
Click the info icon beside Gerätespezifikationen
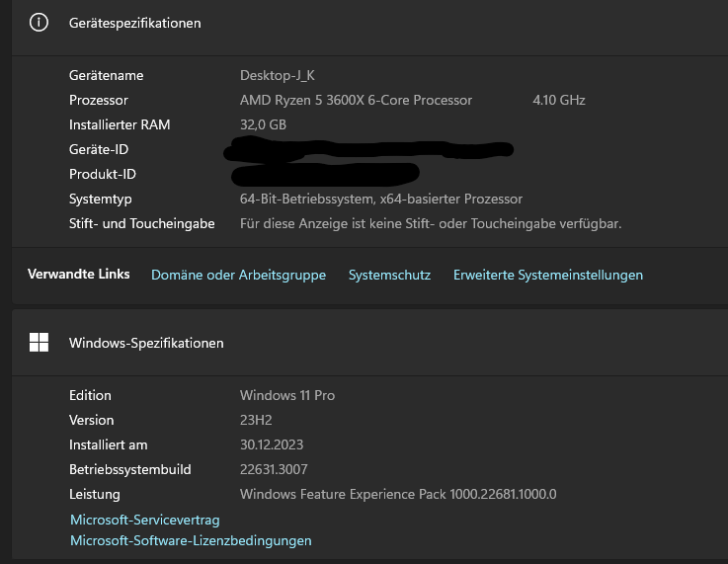(39, 23)
